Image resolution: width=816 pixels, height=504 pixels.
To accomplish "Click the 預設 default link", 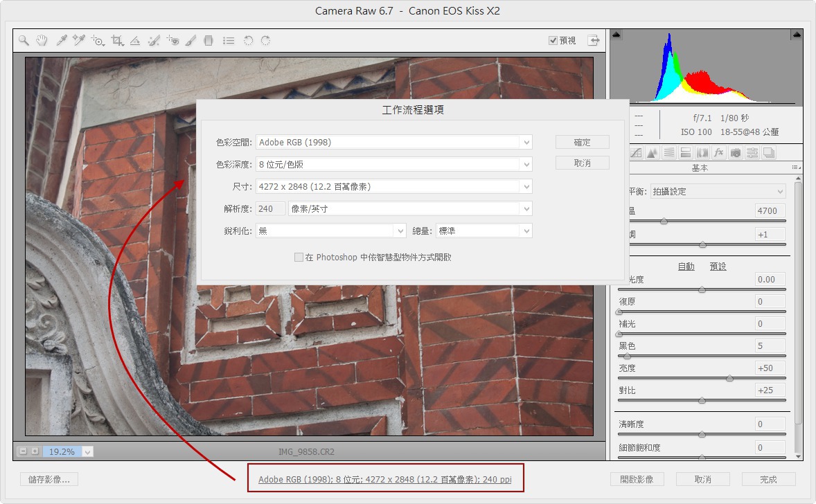I will coord(718,267).
